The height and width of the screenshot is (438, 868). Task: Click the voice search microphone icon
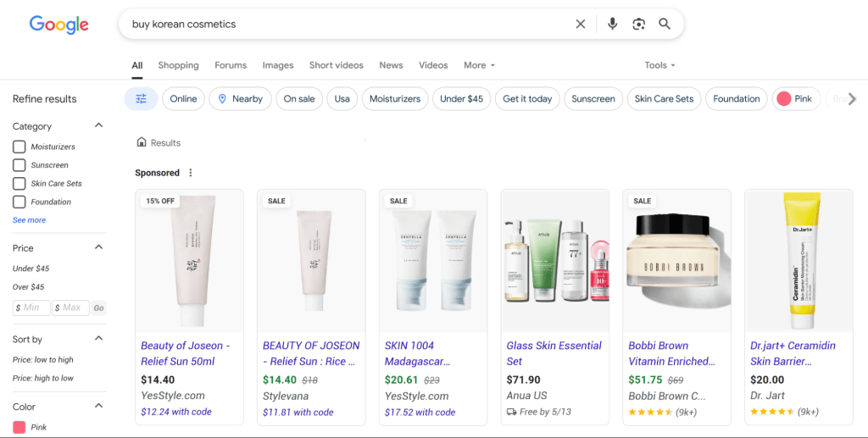pyautogui.click(x=612, y=24)
